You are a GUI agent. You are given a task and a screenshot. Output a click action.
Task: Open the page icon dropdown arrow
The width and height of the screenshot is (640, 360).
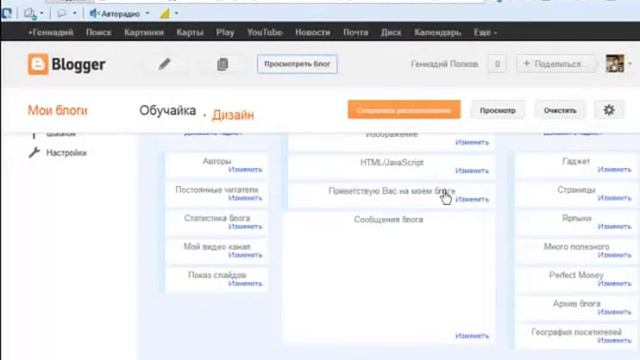(41, 13)
